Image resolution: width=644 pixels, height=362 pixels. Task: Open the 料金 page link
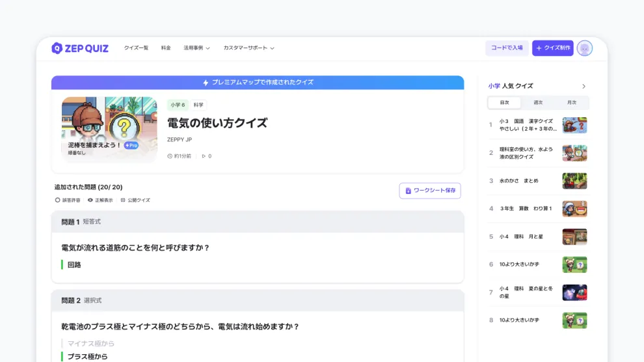pos(166,48)
